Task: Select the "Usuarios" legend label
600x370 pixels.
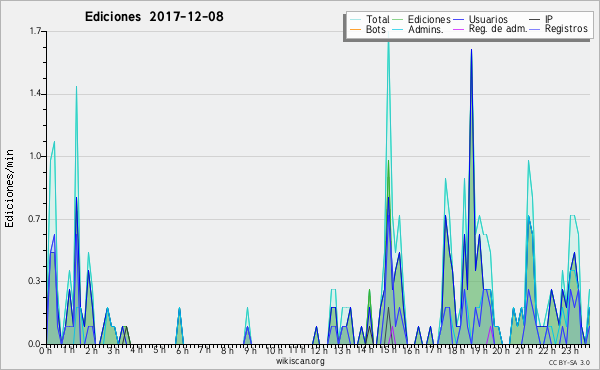Action: tap(488, 19)
